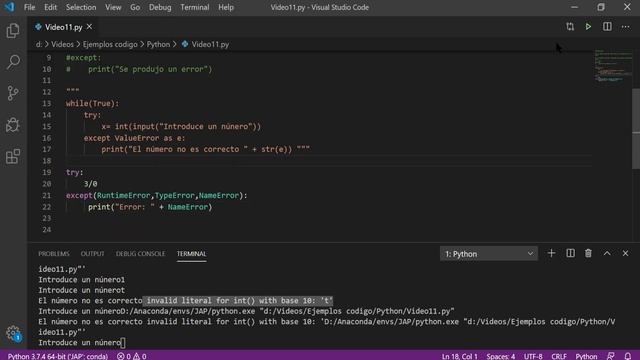Close the Video11.py editor tab
The height and width of the screenshot is (360, 640).
point(89,27)
